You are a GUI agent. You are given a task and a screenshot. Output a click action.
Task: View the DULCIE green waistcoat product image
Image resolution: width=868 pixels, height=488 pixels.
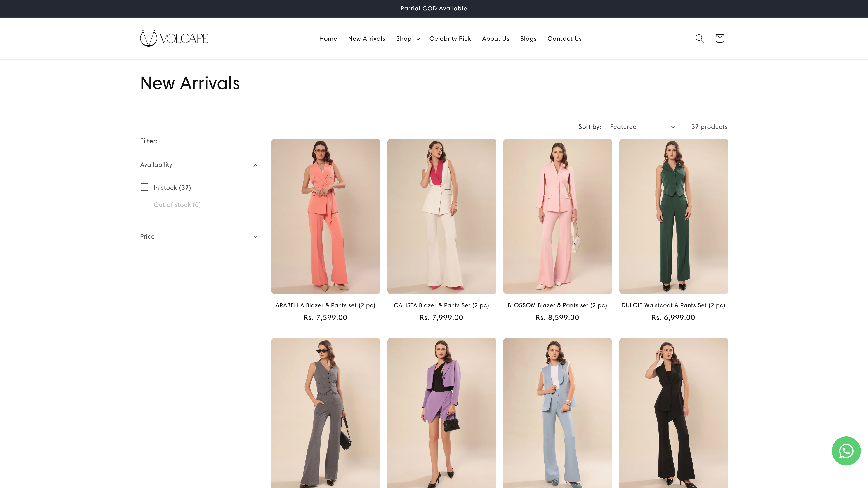tap(673, 216)
